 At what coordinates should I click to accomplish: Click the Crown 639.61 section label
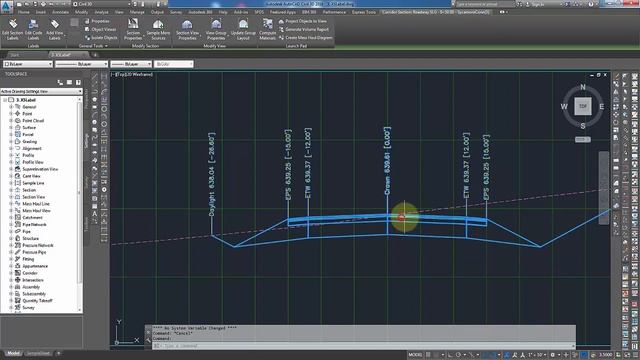click(x=387, y=160)
